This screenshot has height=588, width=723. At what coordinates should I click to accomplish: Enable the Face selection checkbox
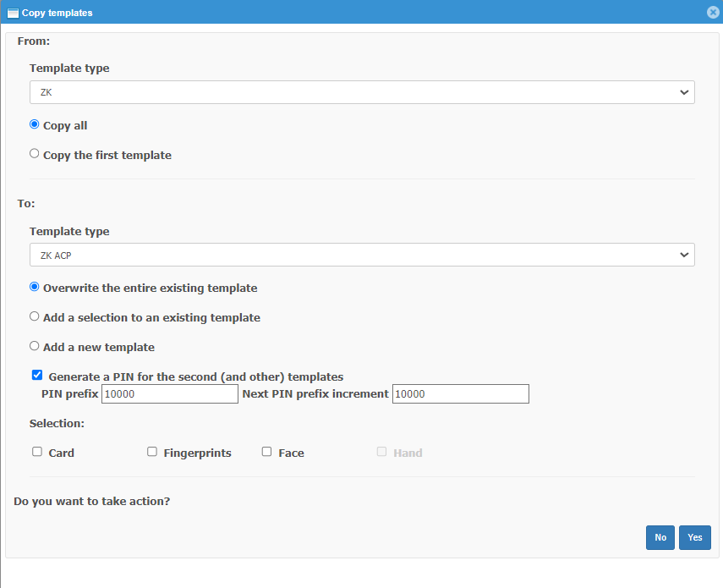click(266, 452)
